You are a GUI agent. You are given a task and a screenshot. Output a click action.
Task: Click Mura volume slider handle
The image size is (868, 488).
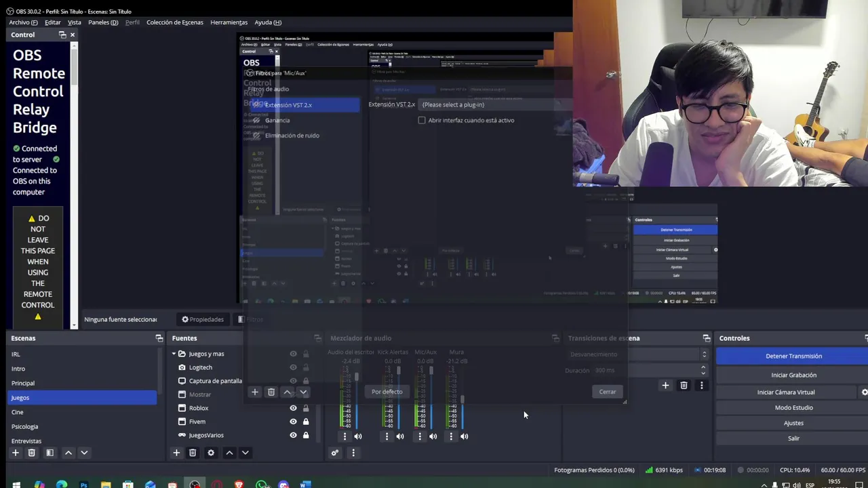462,400
